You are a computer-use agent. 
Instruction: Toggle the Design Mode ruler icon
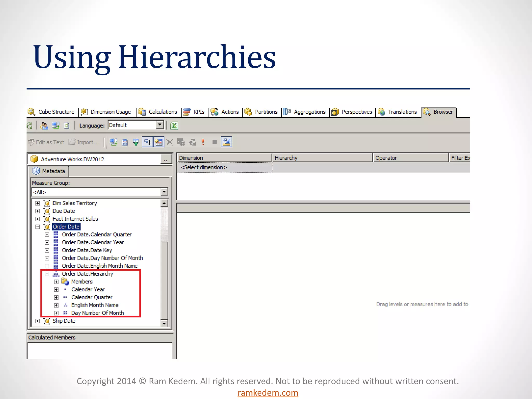pos(226,142)
